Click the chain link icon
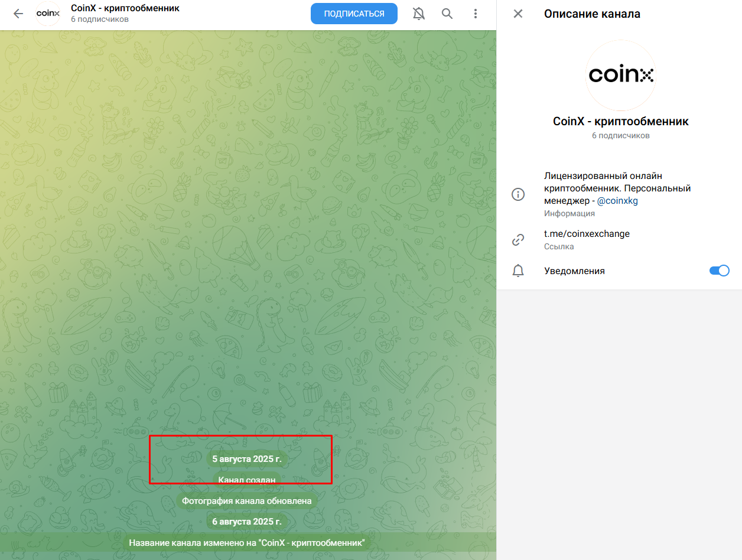The width and height of the screenshot is (742, 560). [x=518, y=239]
